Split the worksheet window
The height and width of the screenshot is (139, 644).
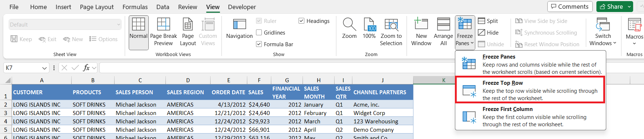point(488,21)
